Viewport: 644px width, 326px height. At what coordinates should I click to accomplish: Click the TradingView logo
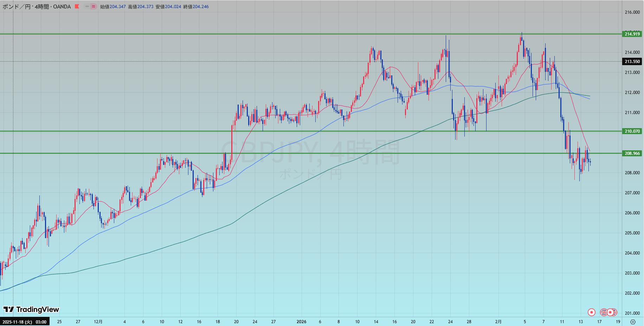(31, 309)
